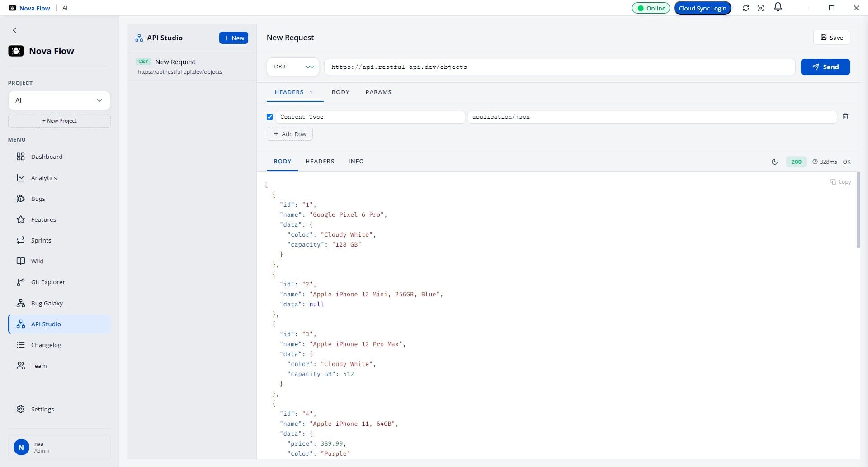Switch to the PARAMS request tab
868x467 pixels.
pyautogui.click(x=378, y=92)
